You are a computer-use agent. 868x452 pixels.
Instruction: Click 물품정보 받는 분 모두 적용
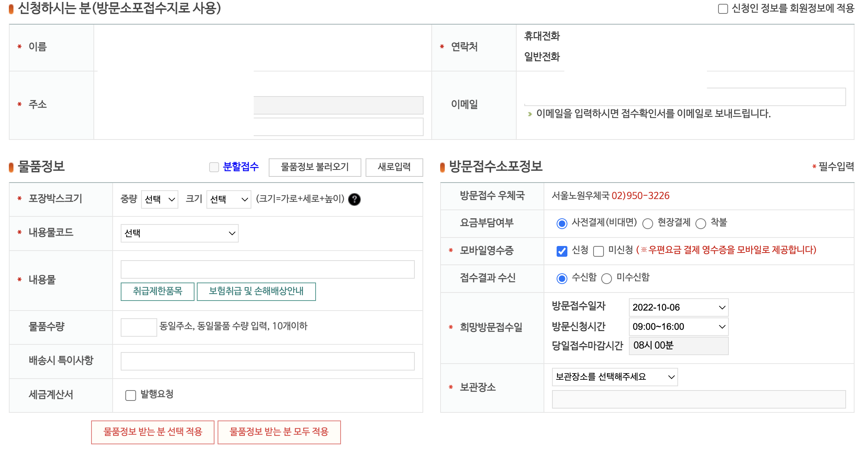pos(279,432)
